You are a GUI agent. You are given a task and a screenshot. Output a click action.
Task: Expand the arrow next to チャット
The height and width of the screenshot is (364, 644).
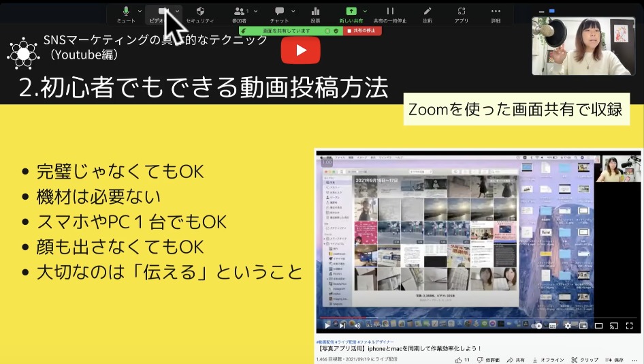pyautogui.click(x=293, y=11)
